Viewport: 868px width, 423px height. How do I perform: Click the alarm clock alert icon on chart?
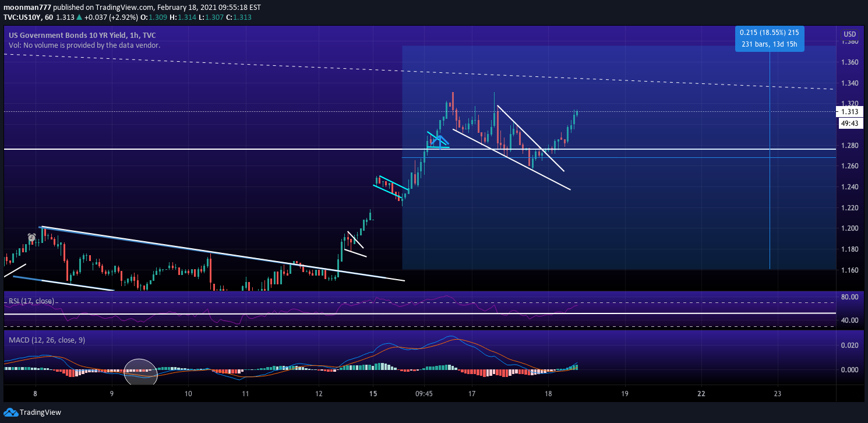coord(31,237)
